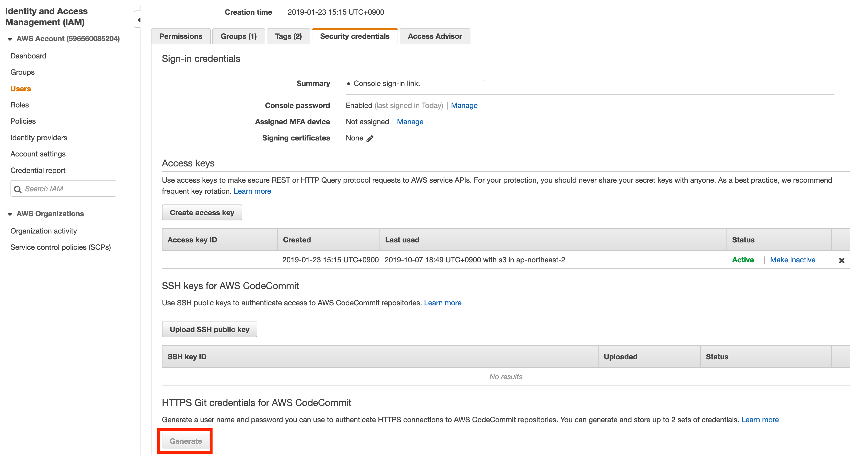
Task: Open the Permissions tab
Action: [181, 36]
